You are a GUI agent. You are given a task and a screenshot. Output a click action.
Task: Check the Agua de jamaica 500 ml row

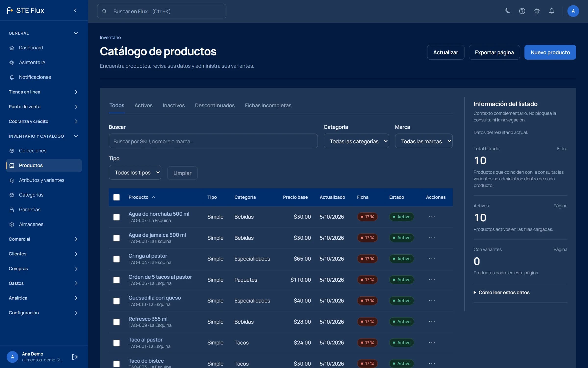click(x=116, y=238)
